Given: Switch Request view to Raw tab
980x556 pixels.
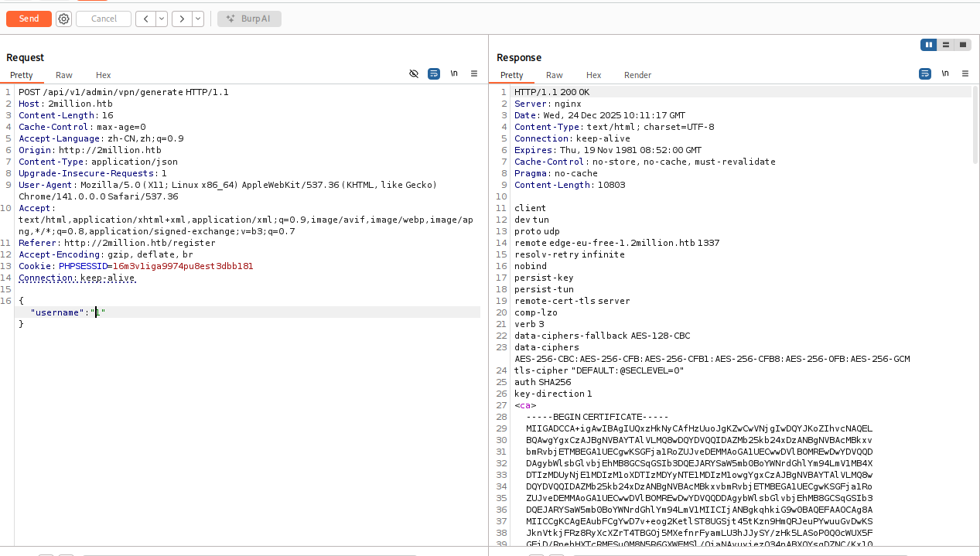Looking at the screenshot, I should click(64, 75).
